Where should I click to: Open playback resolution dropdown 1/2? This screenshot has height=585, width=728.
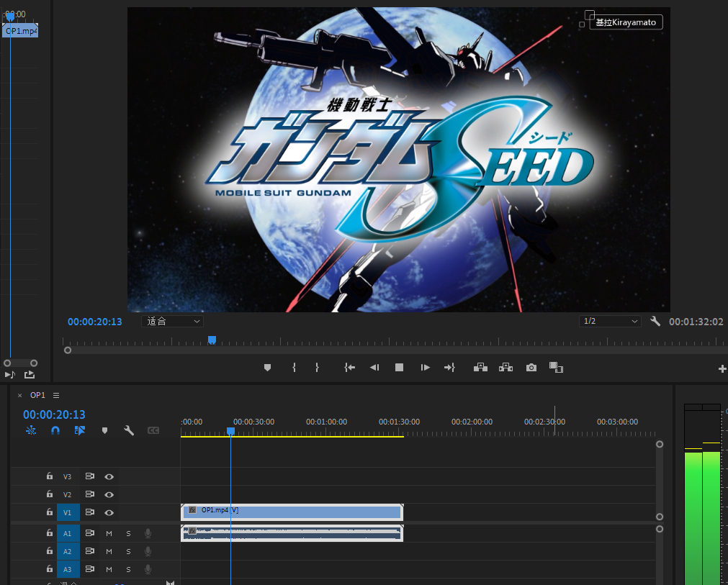pos(610,321)
